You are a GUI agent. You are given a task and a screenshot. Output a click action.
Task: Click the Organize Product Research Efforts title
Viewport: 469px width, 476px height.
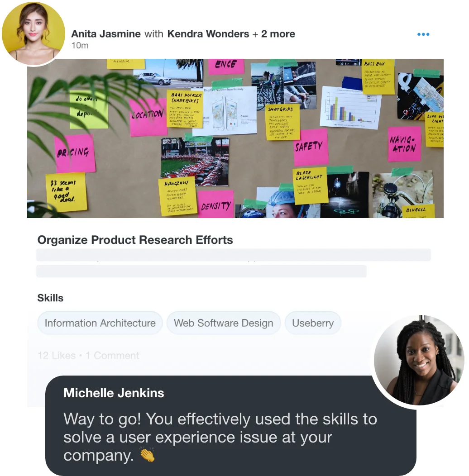point(135,240)
